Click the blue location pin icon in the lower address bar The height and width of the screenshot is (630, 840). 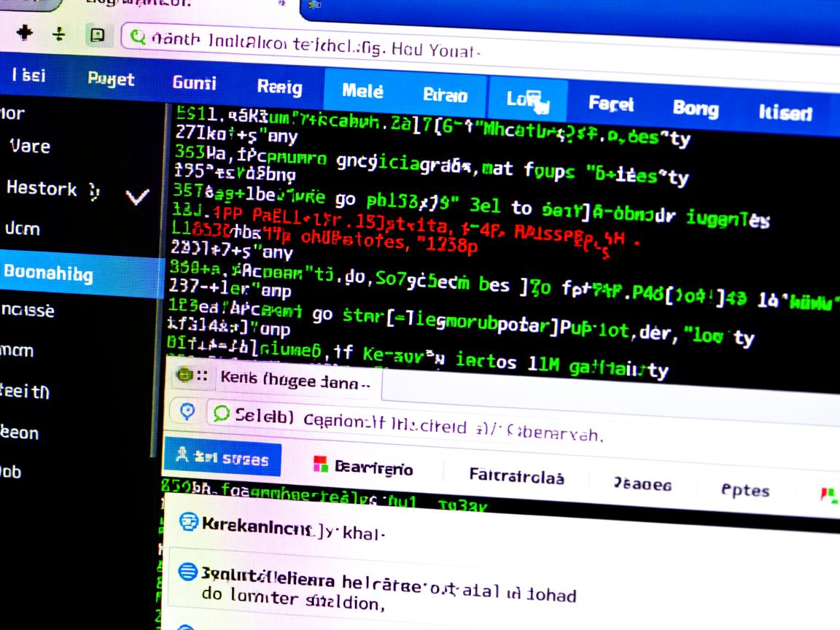coord(187,412)
